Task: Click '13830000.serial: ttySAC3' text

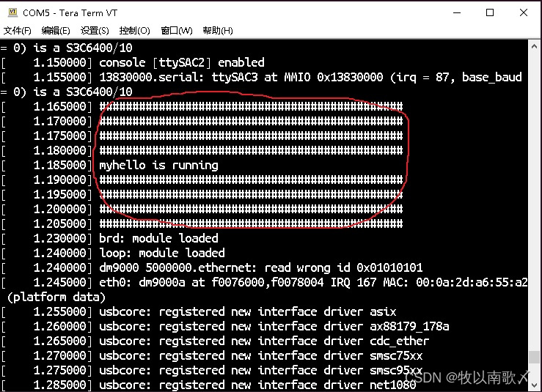Action: click(x=179, y=77)
